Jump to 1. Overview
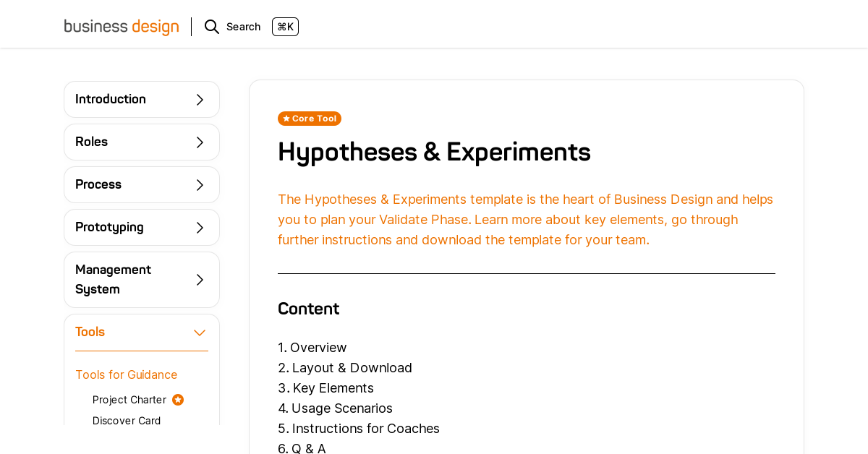 point(312,348)
